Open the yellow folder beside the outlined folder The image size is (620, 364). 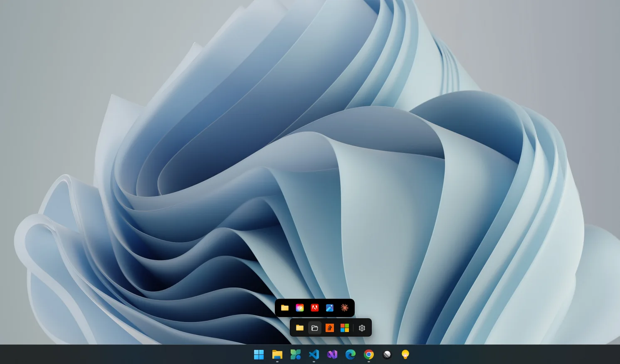click(x=300, y=328)
